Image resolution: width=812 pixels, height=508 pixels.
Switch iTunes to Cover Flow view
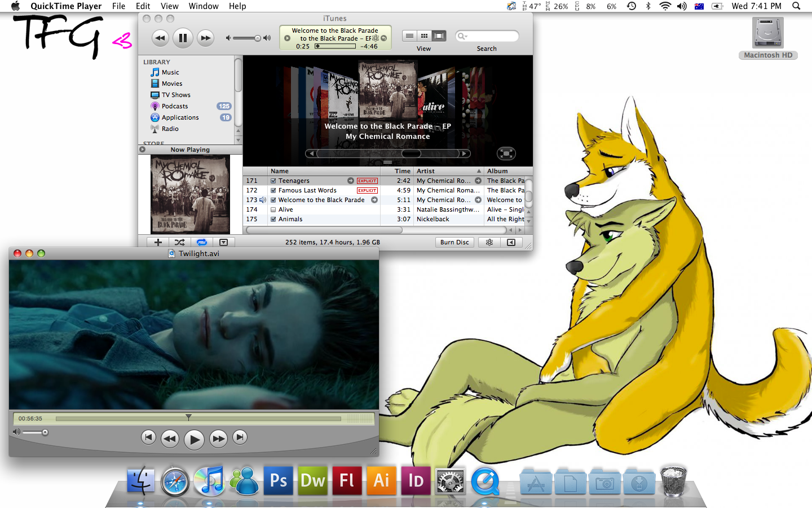pos(439,36)
